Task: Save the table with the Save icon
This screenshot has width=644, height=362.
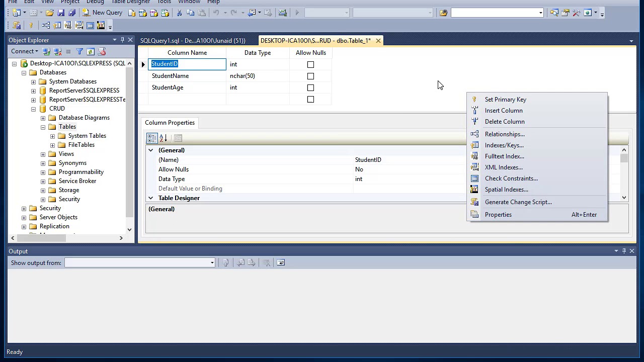Action: click(x=61, y=13)
